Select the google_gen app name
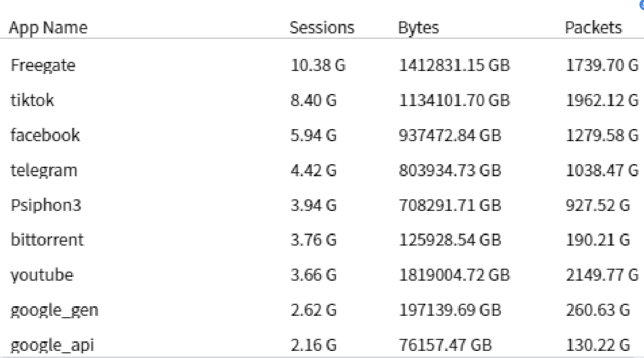Viewport: 644px width, 358px height. coord(54,310)
